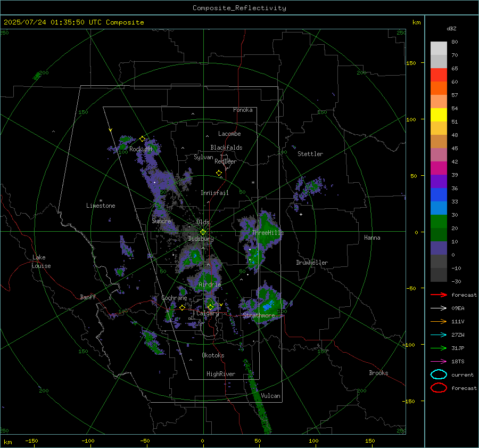Viewport: 479px width, 448px height.
Task: Pick the red swatch between 65 and 60
Action: [x=439, y=75]
